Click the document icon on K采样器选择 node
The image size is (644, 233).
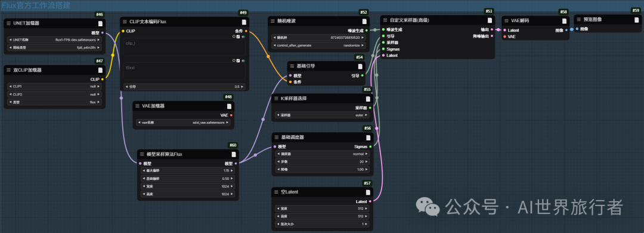pyautogui.click(x=368, y=99)
